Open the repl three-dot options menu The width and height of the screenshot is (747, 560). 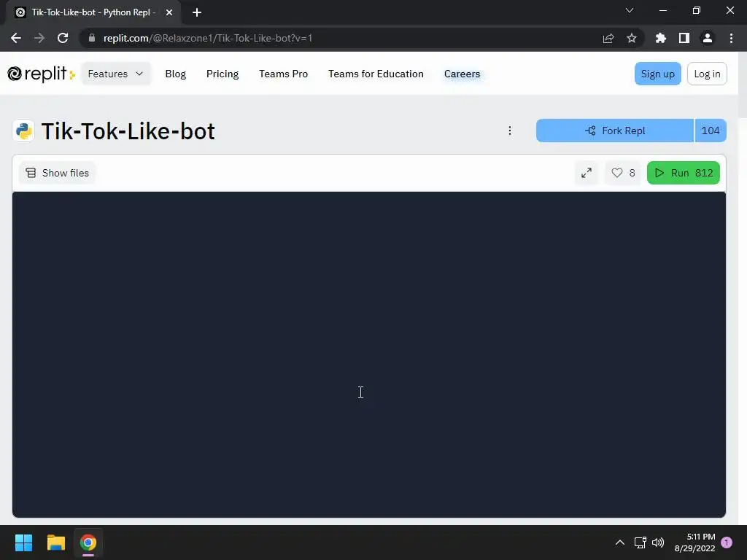pyautogui.click(x=510, y=131)
